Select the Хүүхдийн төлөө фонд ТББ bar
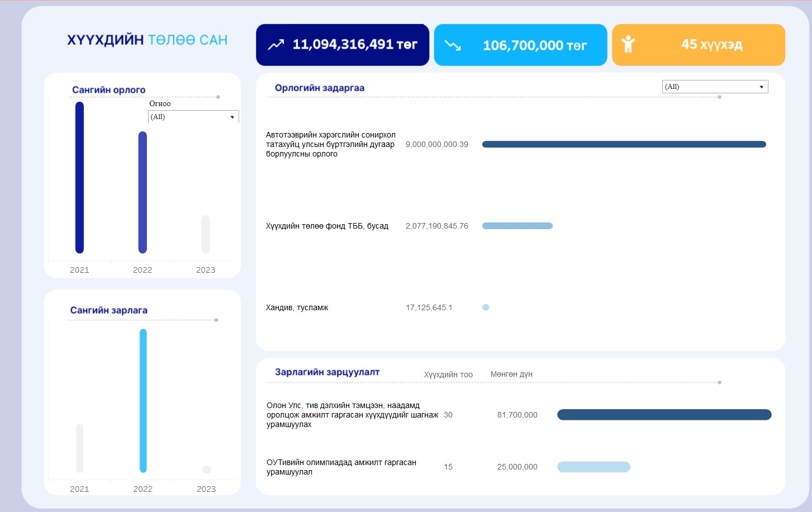Viewport: 812px width, 512px height. (x=517, y=226)
